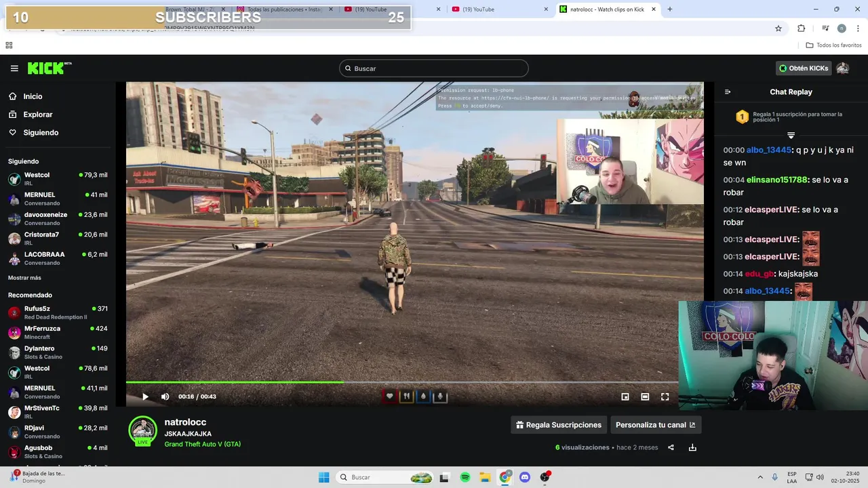Image resolution: width=868 pixels, height=488 pixels.
Task: Open a new browser tab
Action: [x=670, y=9]
